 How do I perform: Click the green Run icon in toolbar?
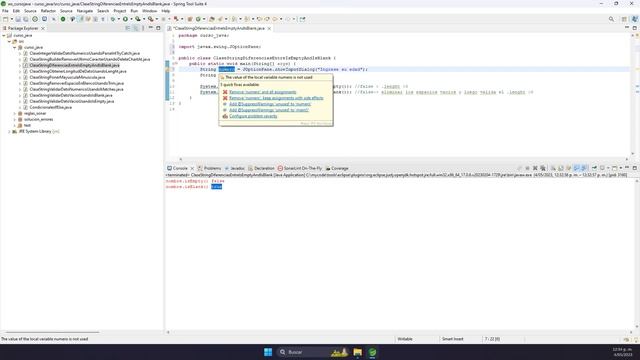pos(125,19)
